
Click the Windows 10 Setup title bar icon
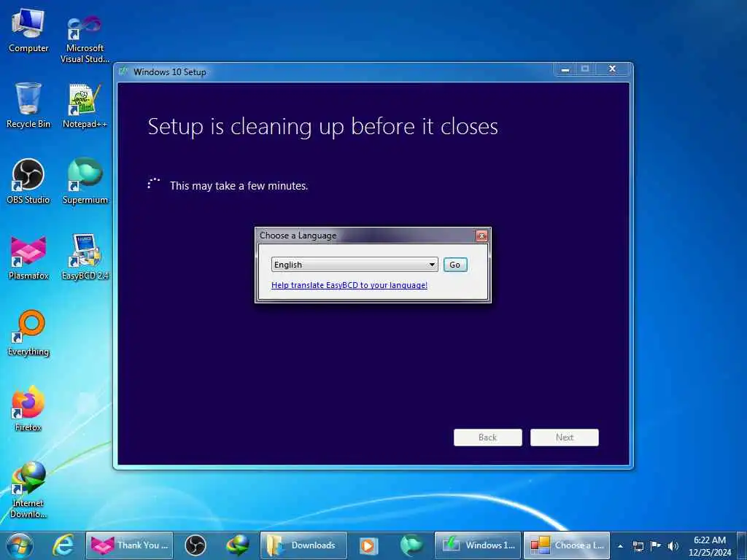click(124, 71)
